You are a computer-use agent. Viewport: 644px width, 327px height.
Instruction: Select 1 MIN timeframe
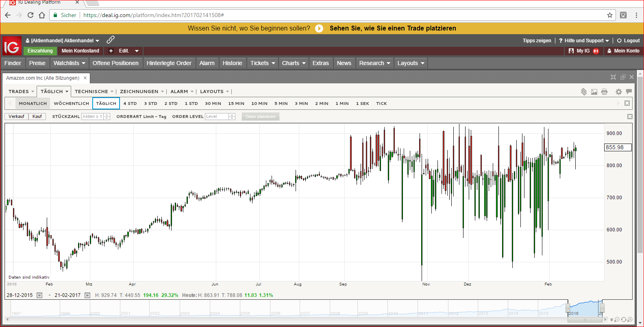pos(342,103)
